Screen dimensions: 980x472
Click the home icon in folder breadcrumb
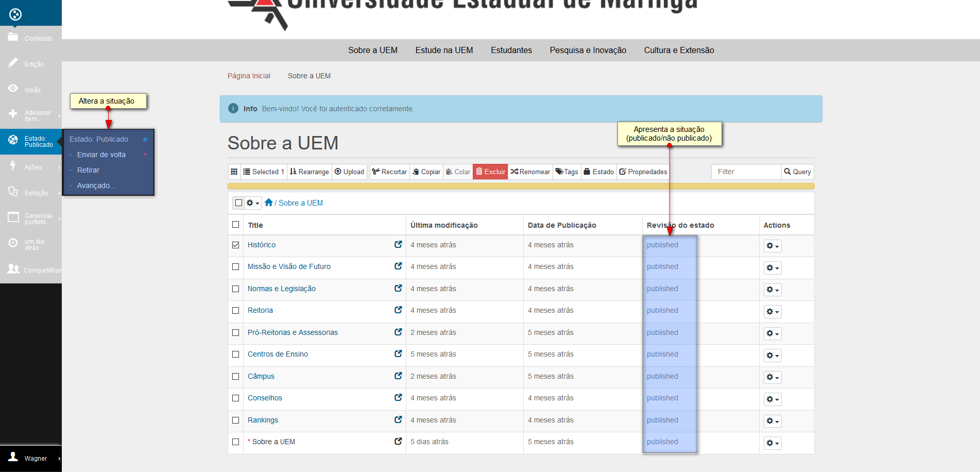269,203
